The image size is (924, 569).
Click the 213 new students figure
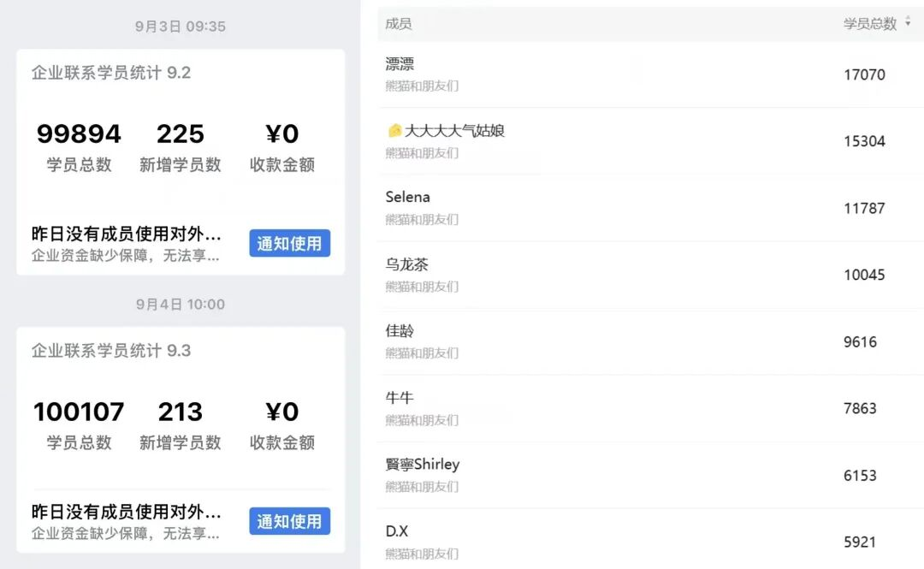pos(181,412)
